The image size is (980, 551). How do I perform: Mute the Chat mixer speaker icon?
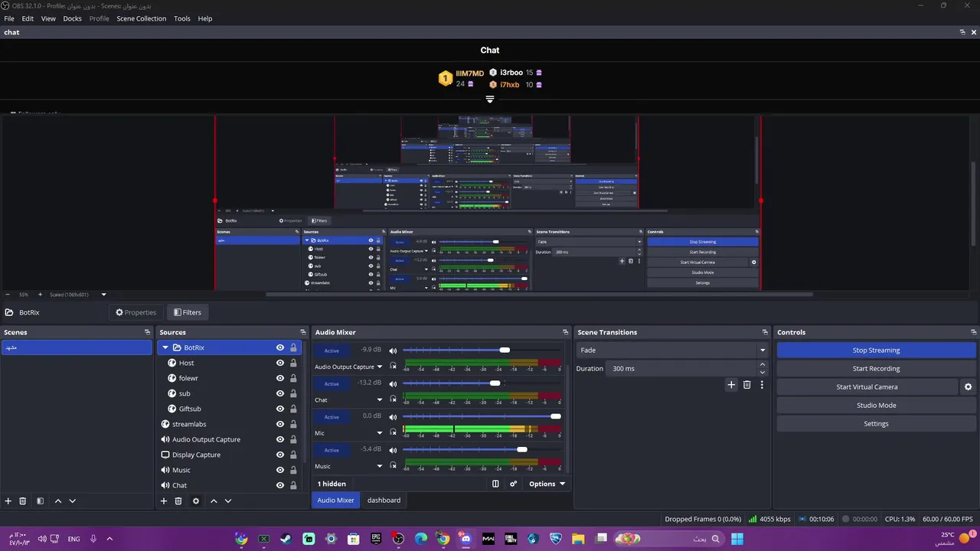[x=393, y=383]
